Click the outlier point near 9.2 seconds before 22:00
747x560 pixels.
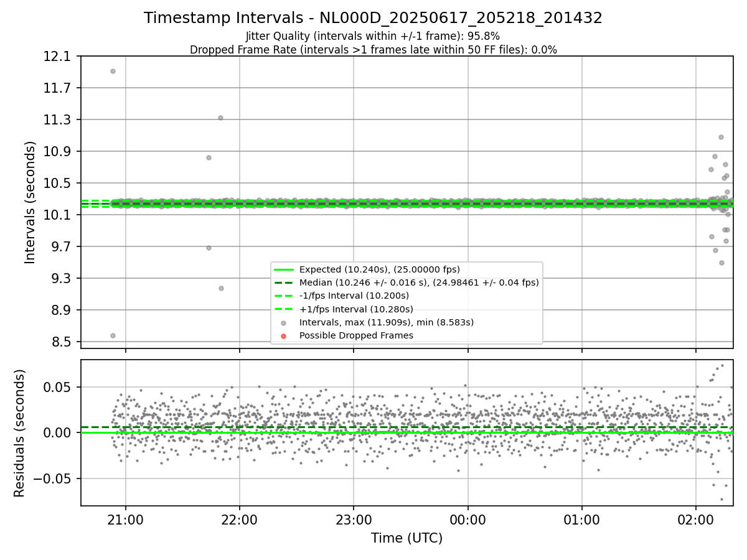pyautogui.click(x=221, y=288)
